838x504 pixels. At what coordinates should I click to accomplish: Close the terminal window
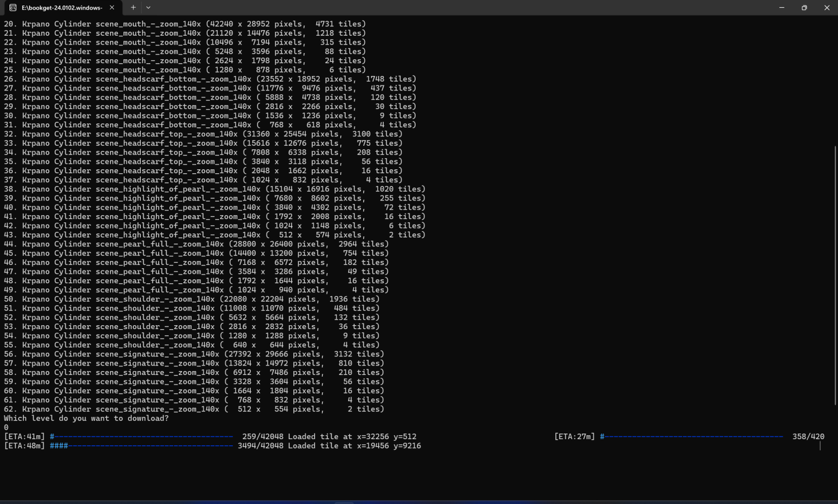tap(827, 8)
